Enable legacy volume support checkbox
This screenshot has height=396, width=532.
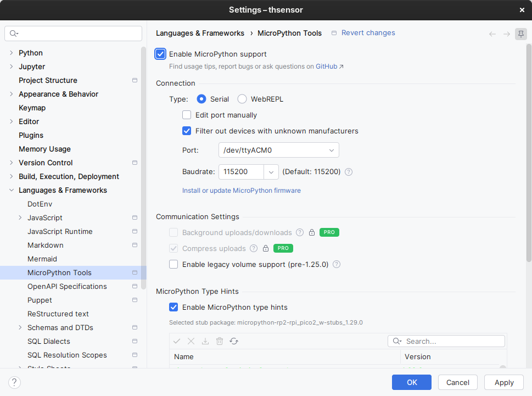pyautogui.click(x=173, y=264)
